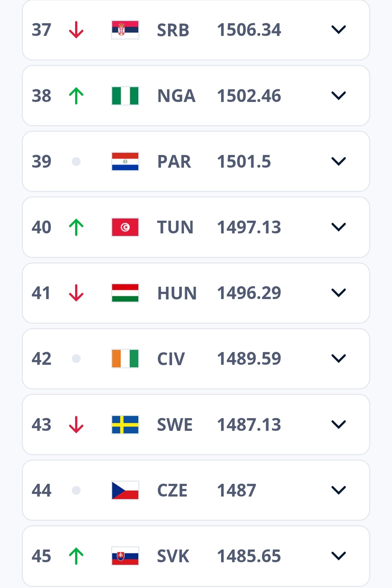Click the Serbia flag icon

click(125, 30)
